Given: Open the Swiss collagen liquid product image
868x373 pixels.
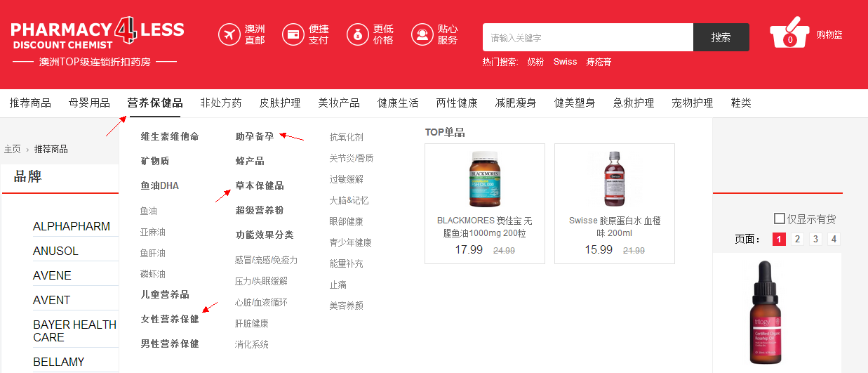Looking at the screenshot, I should click(x=615, y=179).
